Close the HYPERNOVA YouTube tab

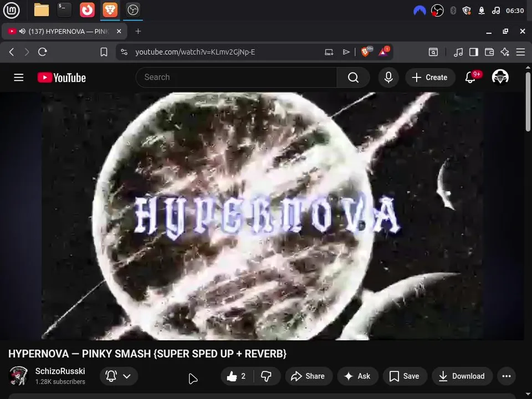(x=119, y=31)
